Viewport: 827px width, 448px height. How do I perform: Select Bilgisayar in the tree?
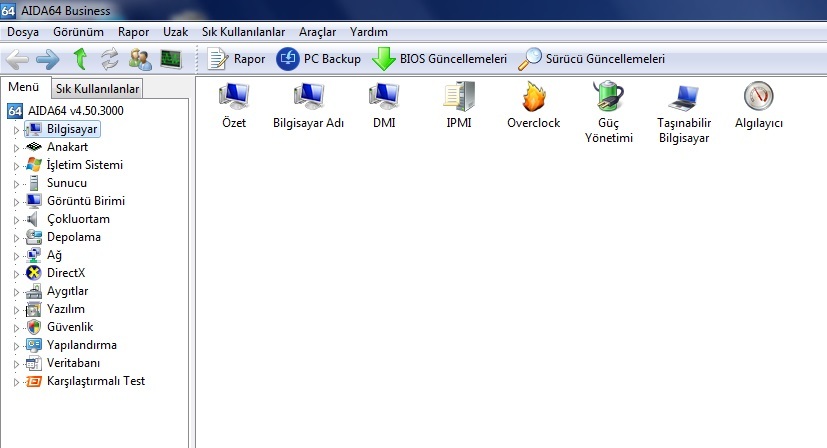click(62, 129)
